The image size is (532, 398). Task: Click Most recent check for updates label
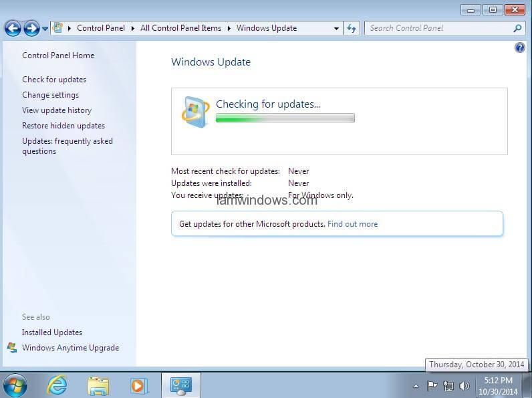coord(226,171)
